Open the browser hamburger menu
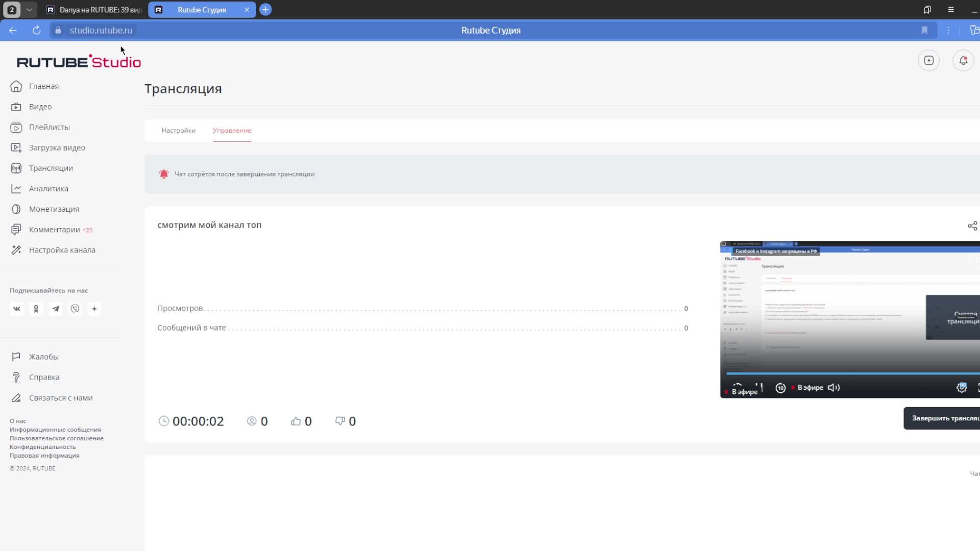 click(951, 10)
